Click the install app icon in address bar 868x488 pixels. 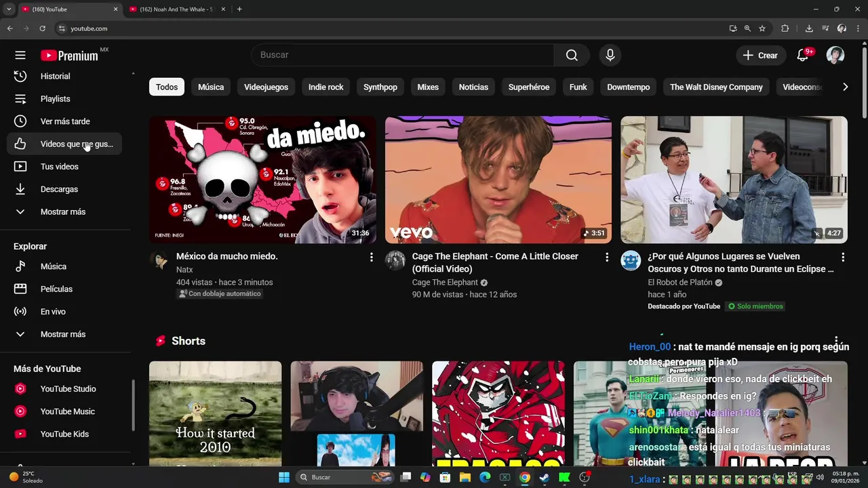733,28
